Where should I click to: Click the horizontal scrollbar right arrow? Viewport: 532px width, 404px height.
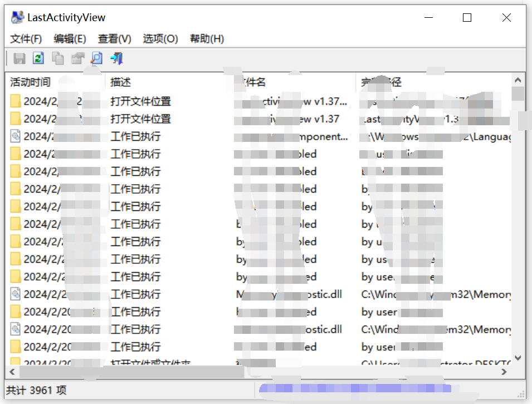coord(505,371)
